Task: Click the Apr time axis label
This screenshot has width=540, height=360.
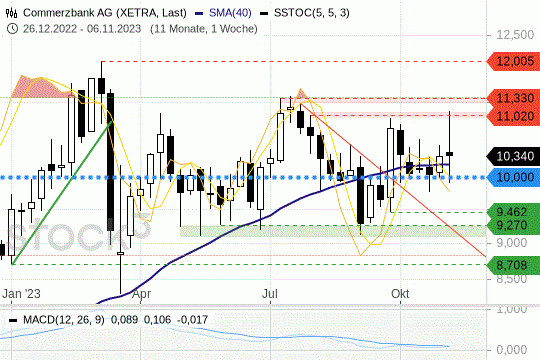Action: coord(142,294)
